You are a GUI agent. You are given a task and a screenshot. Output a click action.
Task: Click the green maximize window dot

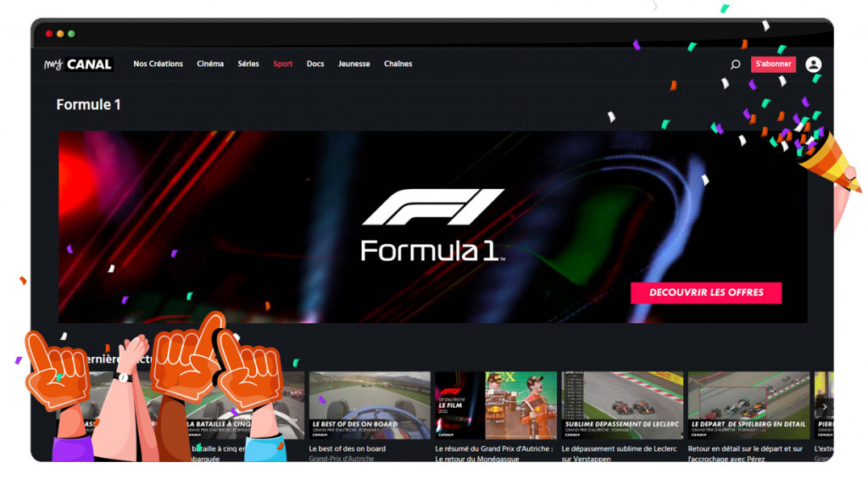pyautogui.click(x=71, y=34)
